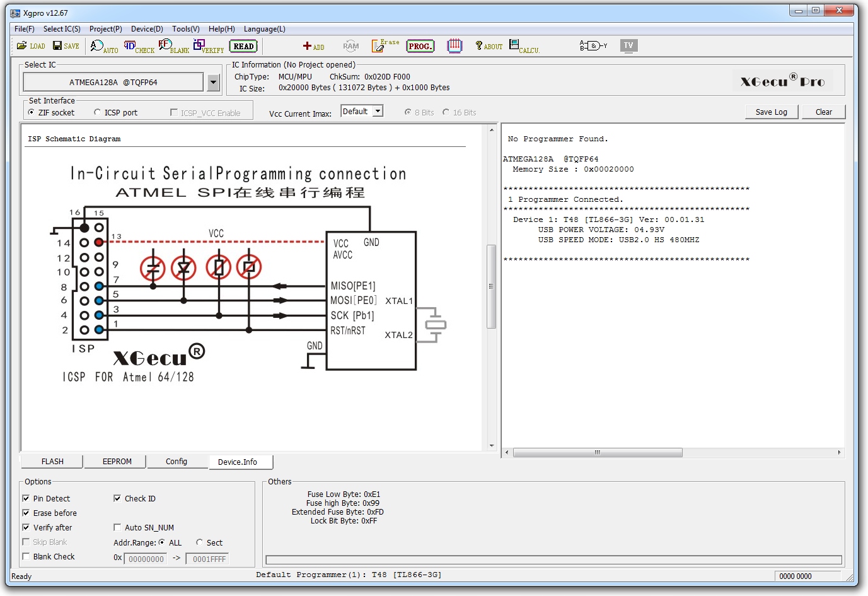
Task: Start the BLANK check toolbar icon
Action: click(x=173, y=46)
